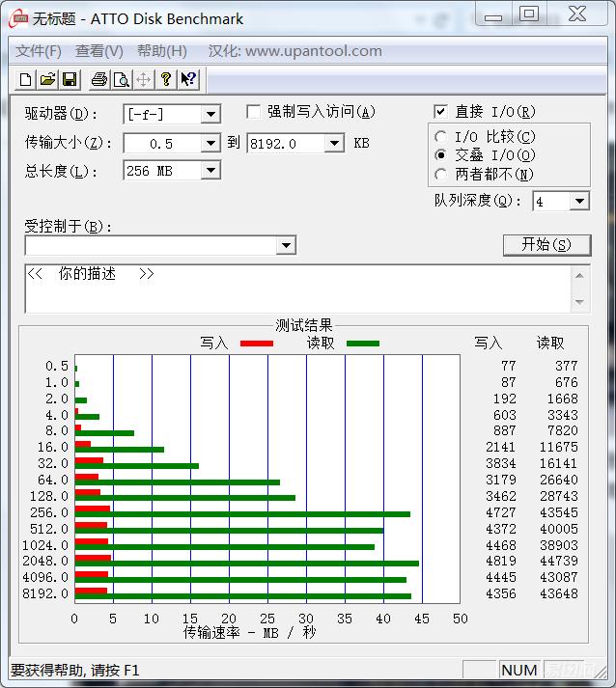
Task: Click the read value 40005
Action: coord(559,528)
